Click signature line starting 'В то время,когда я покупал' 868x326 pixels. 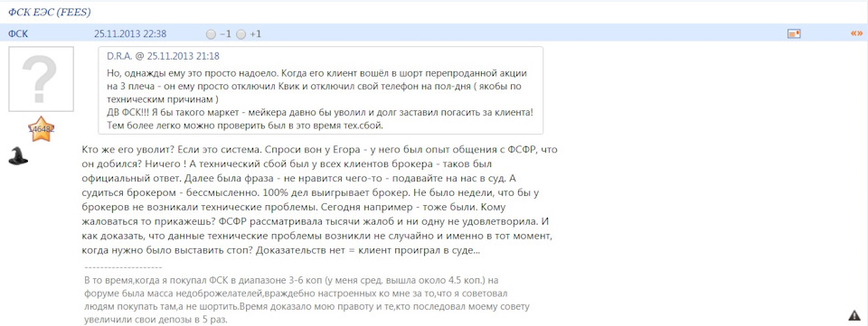292,280
